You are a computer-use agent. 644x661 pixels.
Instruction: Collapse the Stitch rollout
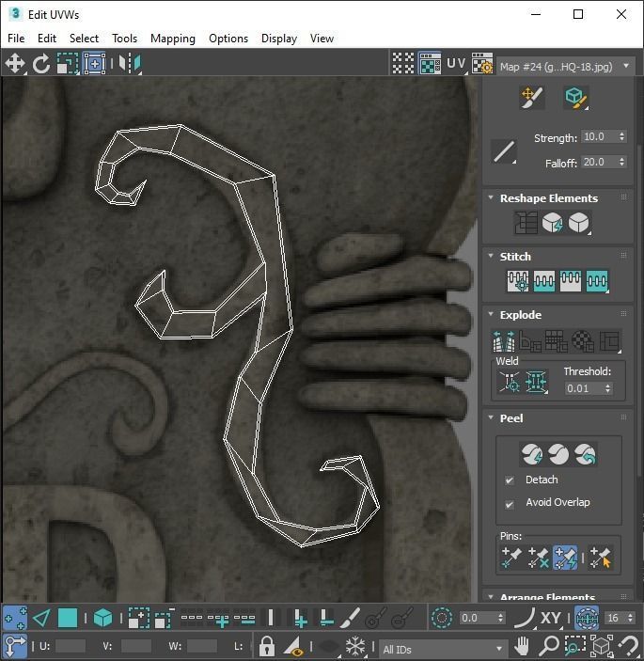pyautogui.click(x=491, y=256)
